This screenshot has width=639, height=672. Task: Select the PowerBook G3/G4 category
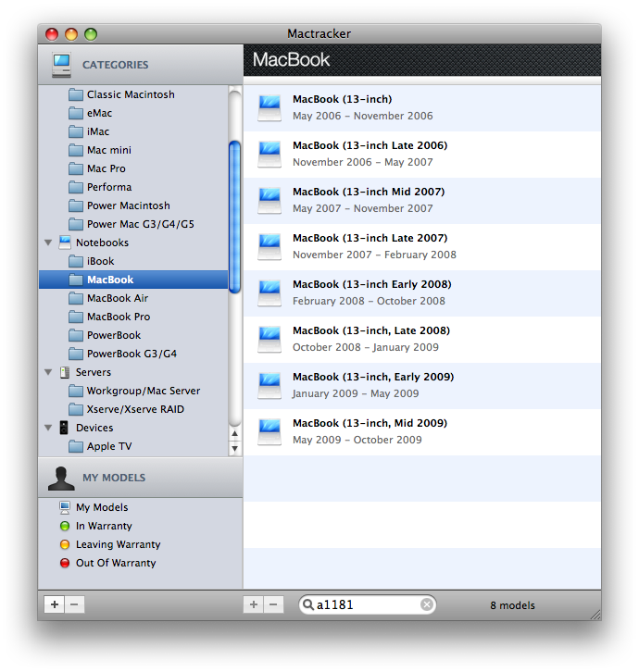click(x=133, y=354)
